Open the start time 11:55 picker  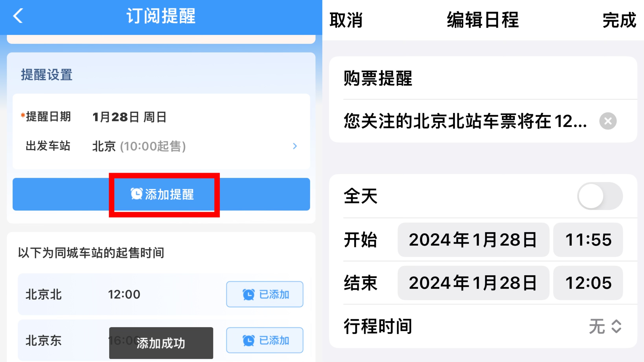[x=588, y=240]
